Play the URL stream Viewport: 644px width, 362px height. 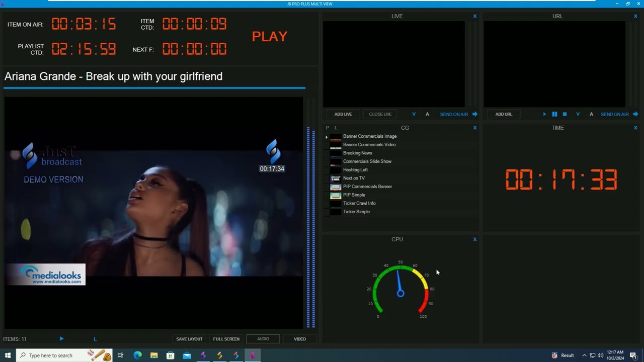[544, 114]
